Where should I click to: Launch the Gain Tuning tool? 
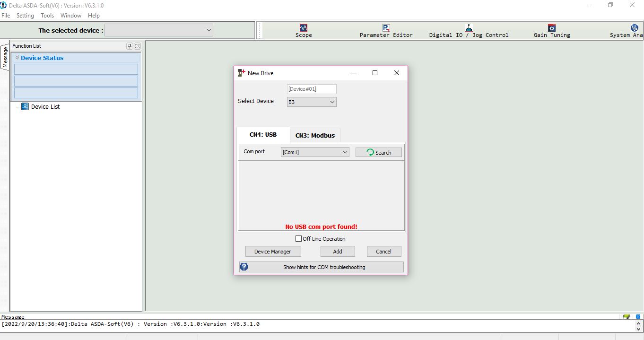[x=552, y=31]
